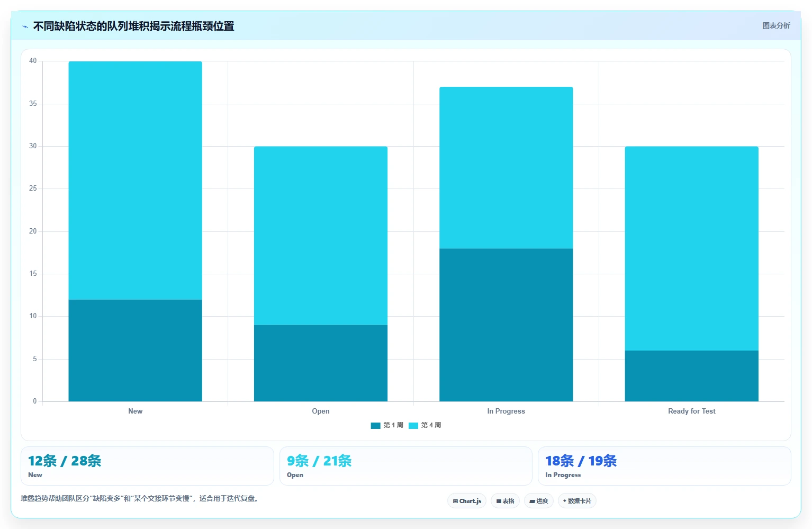This screenshot has height=529, width=812.
Task: Click the New bar's week 4 segment
Action: [x=135, y=181]
